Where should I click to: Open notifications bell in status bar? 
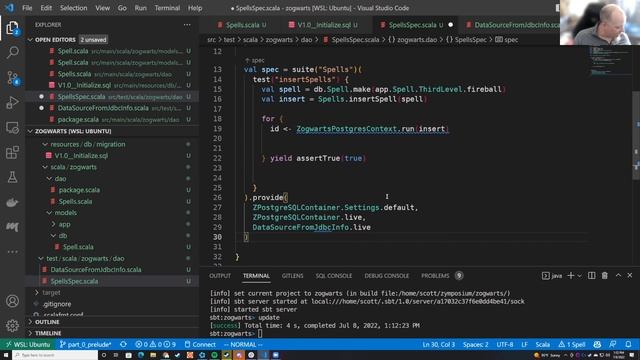tap(628, 344)
